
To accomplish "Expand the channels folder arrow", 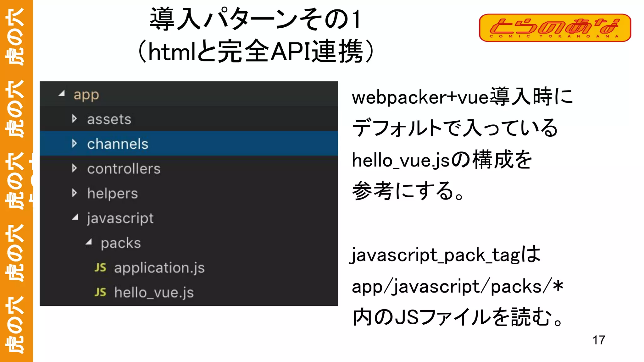I will (75, 144).
